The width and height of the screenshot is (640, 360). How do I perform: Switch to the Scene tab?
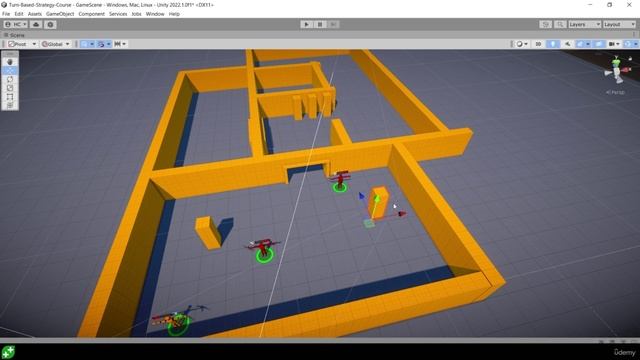[x=15, y=35]
